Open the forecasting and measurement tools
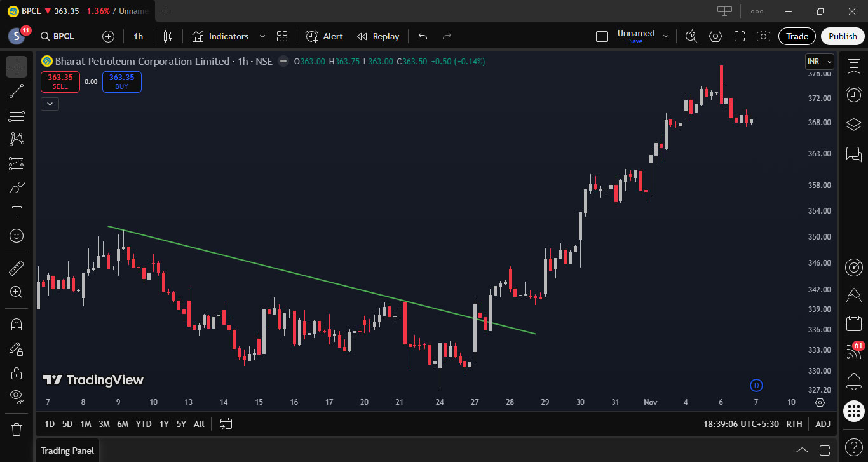868x462 pixels. click(x=17, y=163)
